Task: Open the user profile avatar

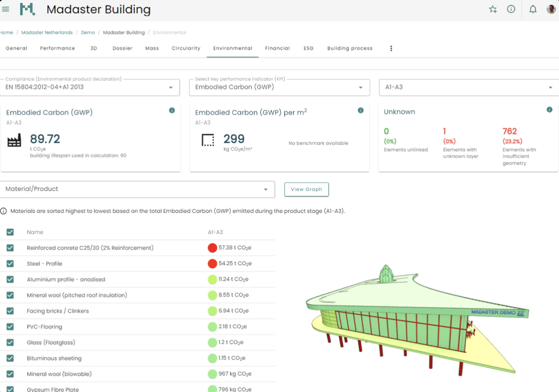Action: click(x=552, y=9)
